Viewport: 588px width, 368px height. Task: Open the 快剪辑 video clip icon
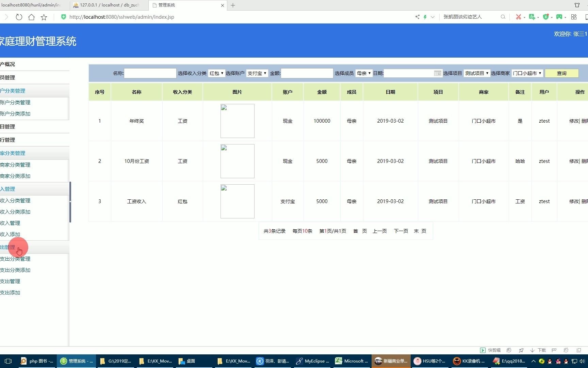483,350
